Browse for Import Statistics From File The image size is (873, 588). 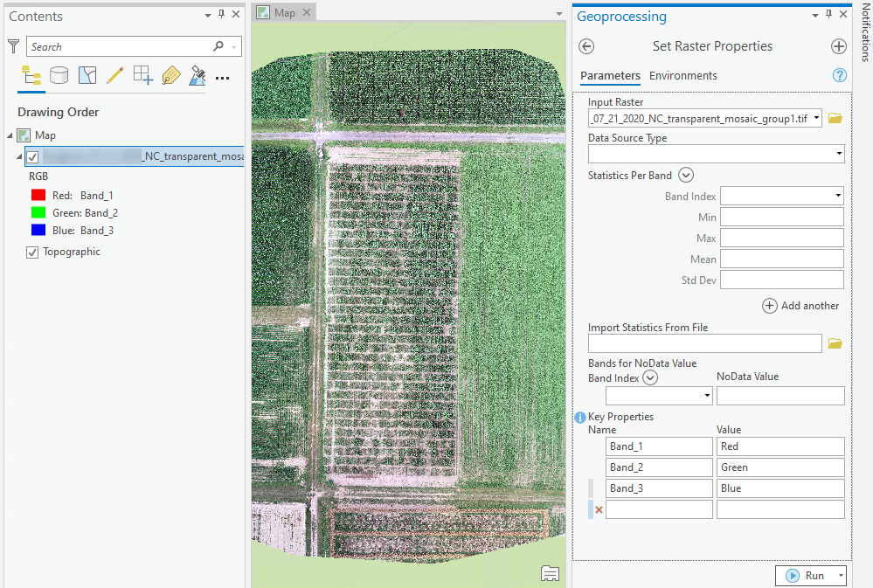[x=835, y=342]
